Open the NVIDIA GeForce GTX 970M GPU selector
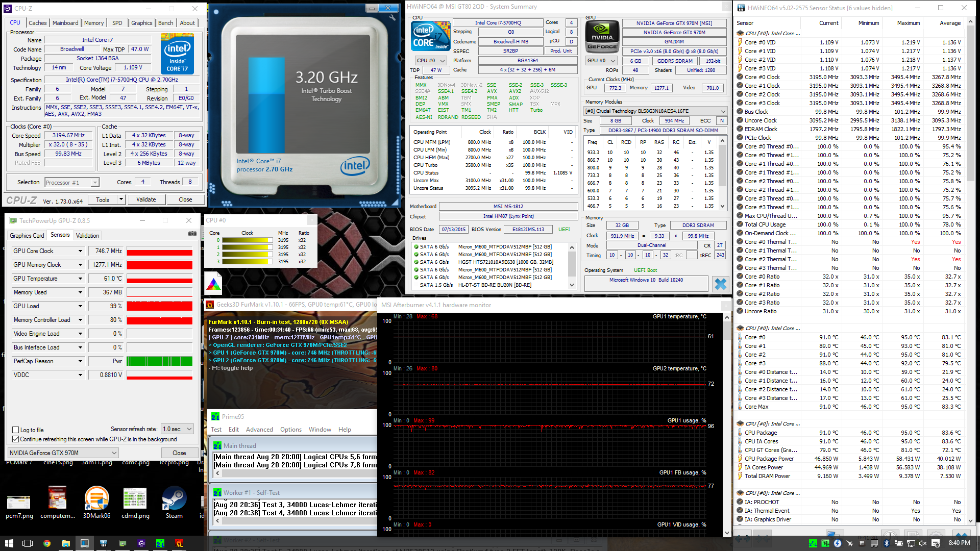The image size is (980, 551). pyautogui.click(x=63, y=453)
